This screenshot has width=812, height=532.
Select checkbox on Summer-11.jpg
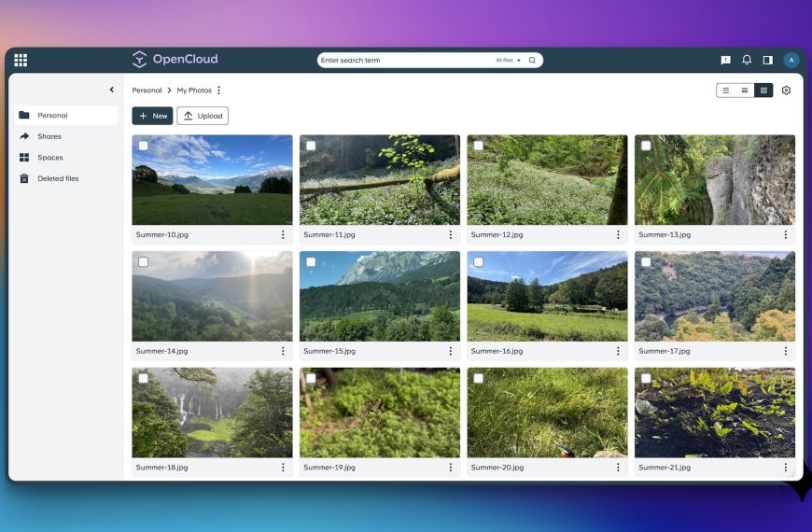click(x=311, y=147)
